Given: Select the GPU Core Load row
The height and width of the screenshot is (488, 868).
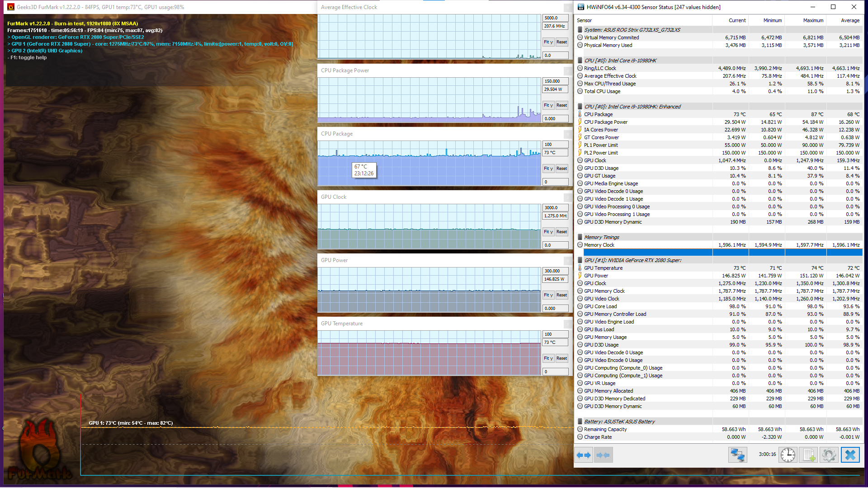Looking at the screenshot, I should [718, 306].
